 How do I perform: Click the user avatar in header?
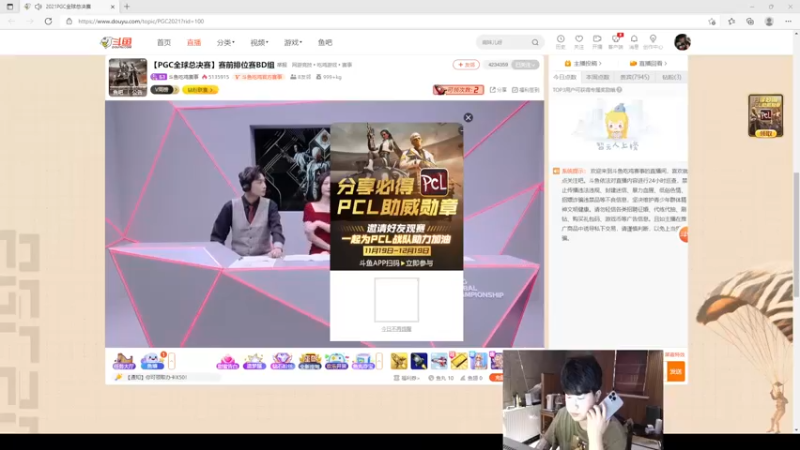click(682, 42)
